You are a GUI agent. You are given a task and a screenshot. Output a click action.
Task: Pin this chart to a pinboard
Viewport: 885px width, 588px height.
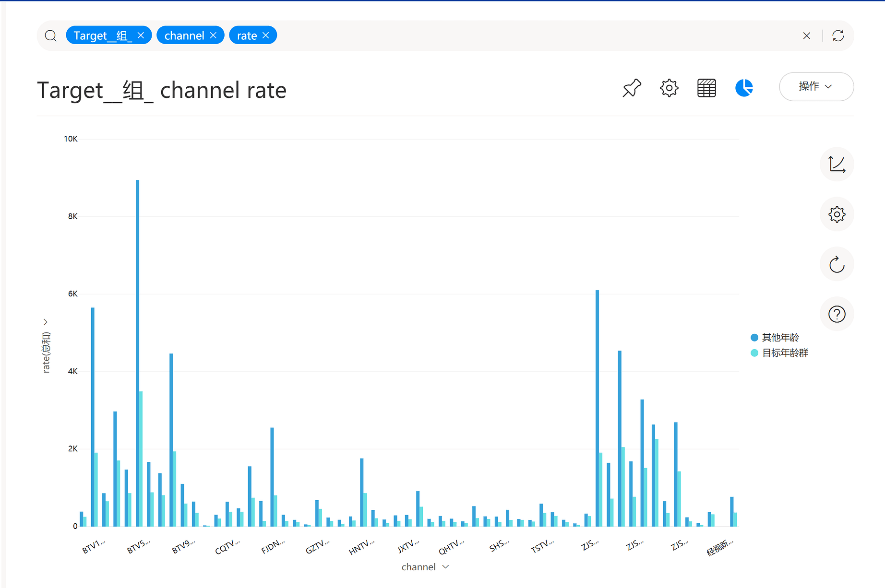pos(632,88)
